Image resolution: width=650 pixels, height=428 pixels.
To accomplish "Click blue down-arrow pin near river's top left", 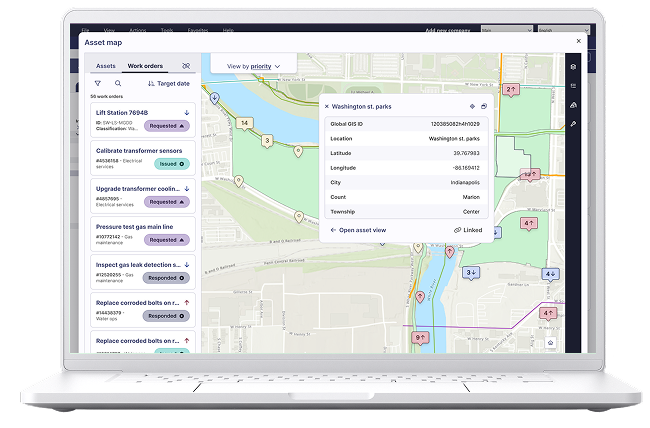I will click(214, 98).
